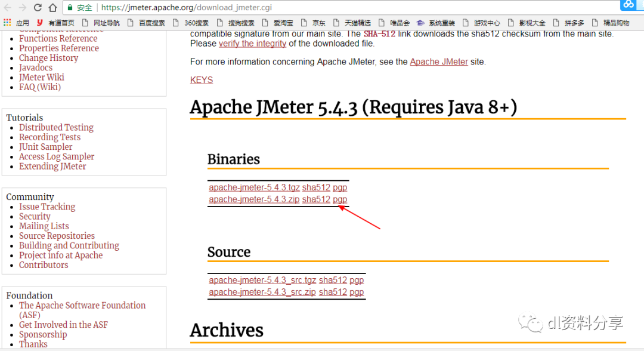Click the browser forward arrow
Image resolution: width=644 pixels, height=351 pixels.
(x=23, y=8)
